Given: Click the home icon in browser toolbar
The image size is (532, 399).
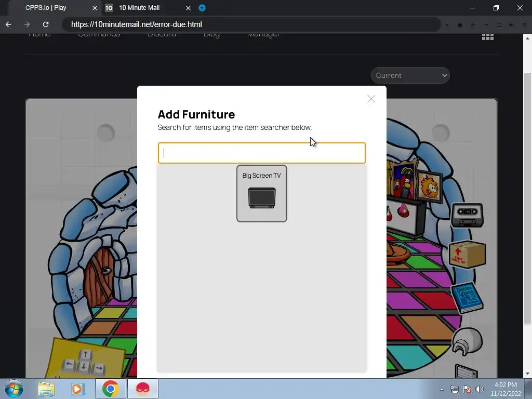Looking at the screenshot, I should (460, 25).
